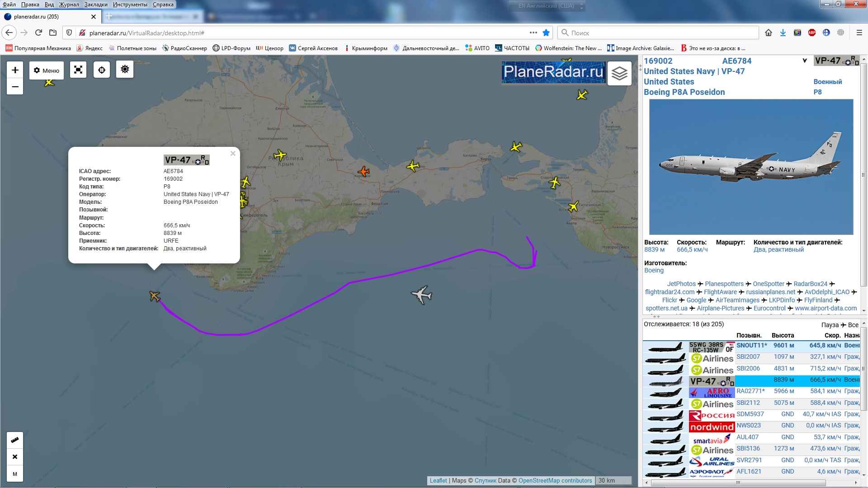This screenshot has width=868, height=488.
Task: Select the white airplane over the Black Sea
Action: 422,295
